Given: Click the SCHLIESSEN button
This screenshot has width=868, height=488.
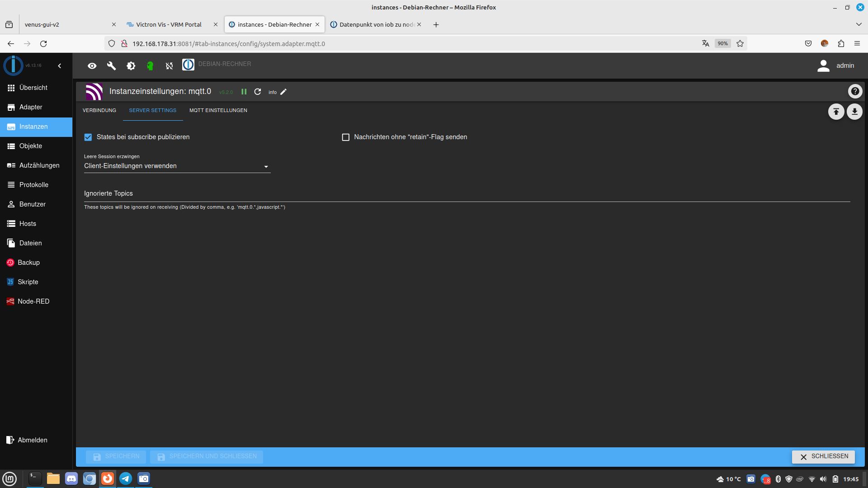Looking at the screenshot, I should point(823,456).
